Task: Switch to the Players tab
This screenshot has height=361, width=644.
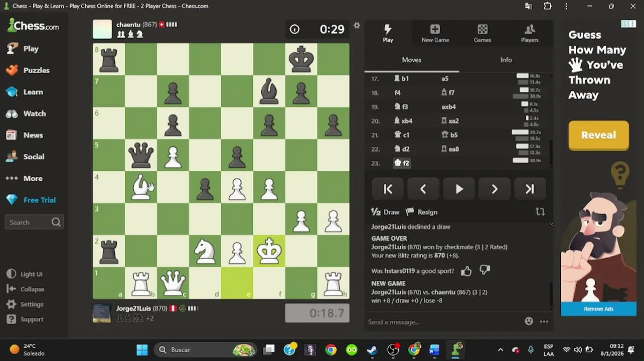Action: pos(530,33)
